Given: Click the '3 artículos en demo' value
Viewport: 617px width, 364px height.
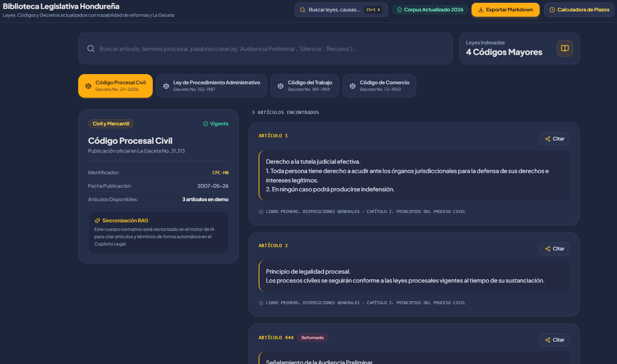Looking at the screenshot, I should click(x=205, y=200).
